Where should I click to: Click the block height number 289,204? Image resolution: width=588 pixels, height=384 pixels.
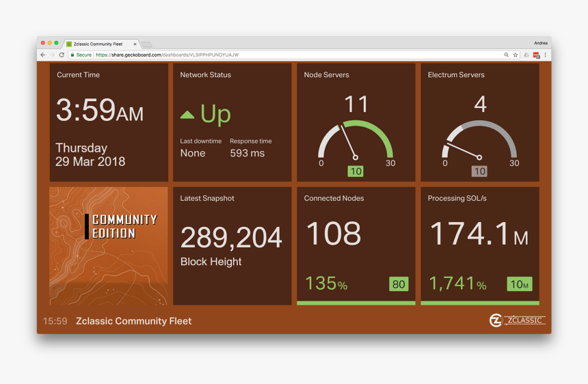(x=231, y=237)
